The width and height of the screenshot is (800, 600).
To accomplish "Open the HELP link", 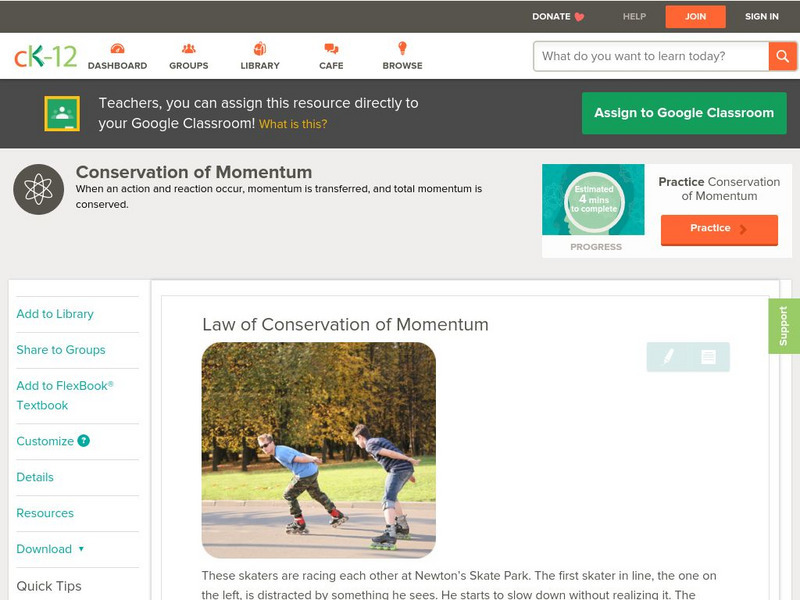I will pos(634,17).
